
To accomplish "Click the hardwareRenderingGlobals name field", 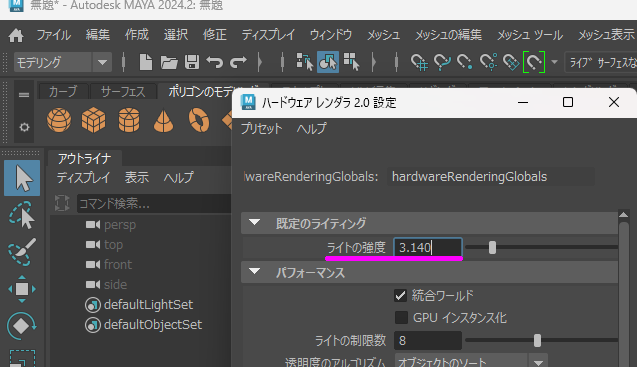I will (x=491, y=177).
